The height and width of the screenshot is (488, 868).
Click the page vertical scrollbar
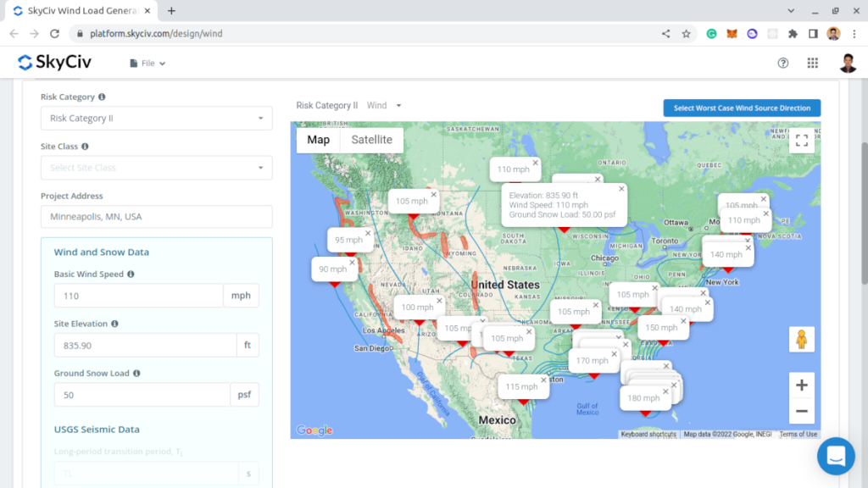(x=863, y=212)
